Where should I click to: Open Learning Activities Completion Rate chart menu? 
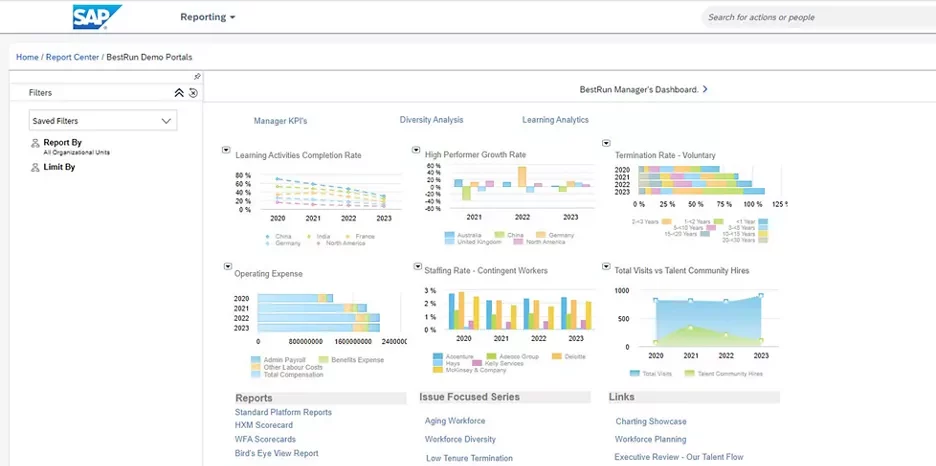click(226, 150)
